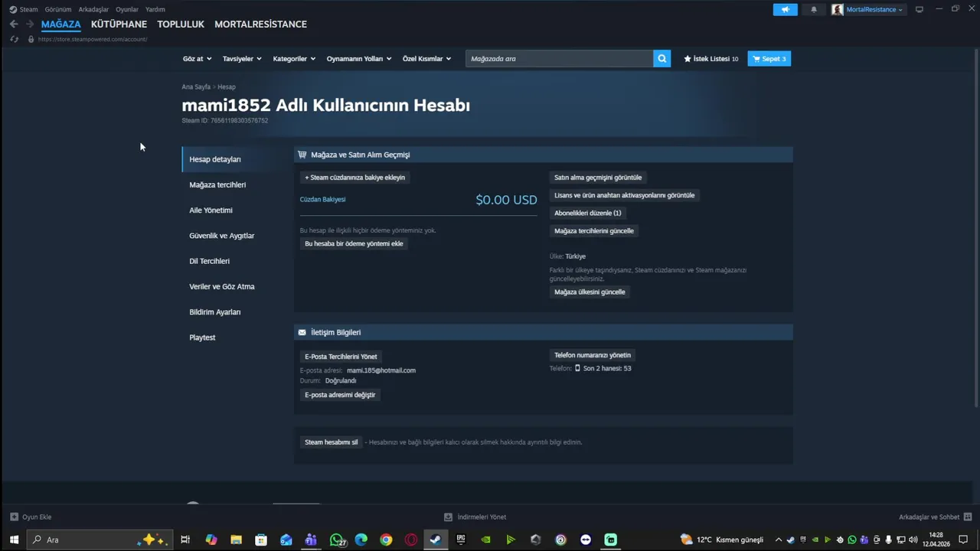Click Abonelikleri düzenle (1)
This screenshot has width=980, height=551.
click(x=587, y=213)
